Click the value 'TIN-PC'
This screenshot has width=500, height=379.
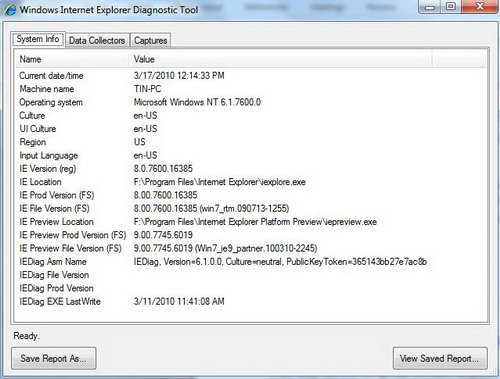147,89
